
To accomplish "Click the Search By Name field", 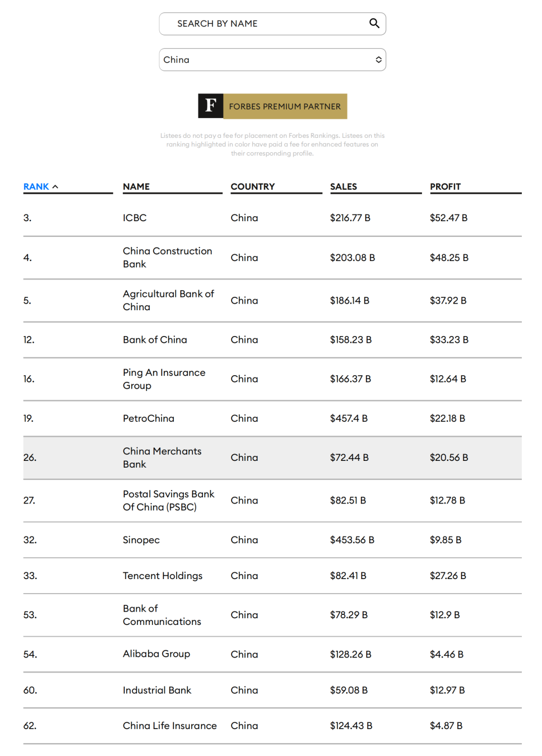I will pyautogui.click(x=263, y=24).
